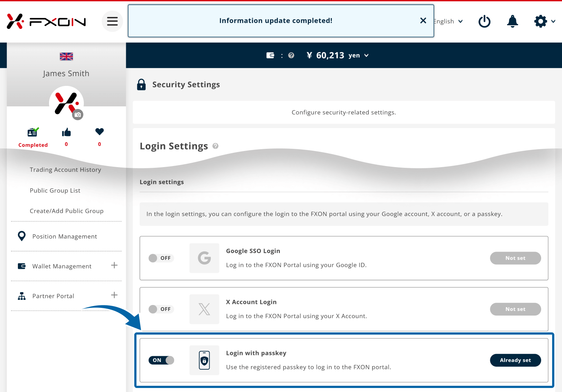Click Not set for Google SSO Login

(x=516, y=258)
